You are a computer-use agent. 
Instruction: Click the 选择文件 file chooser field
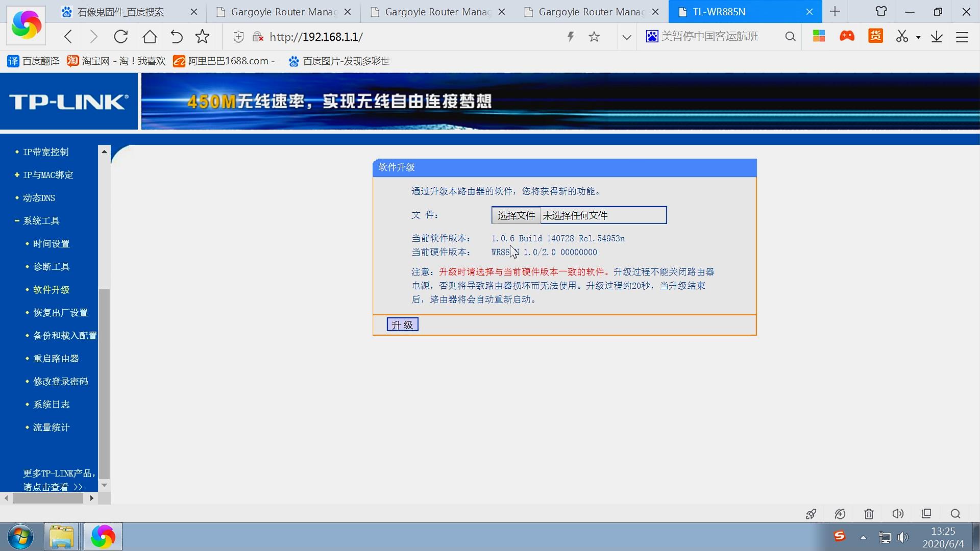click(516, 215)
